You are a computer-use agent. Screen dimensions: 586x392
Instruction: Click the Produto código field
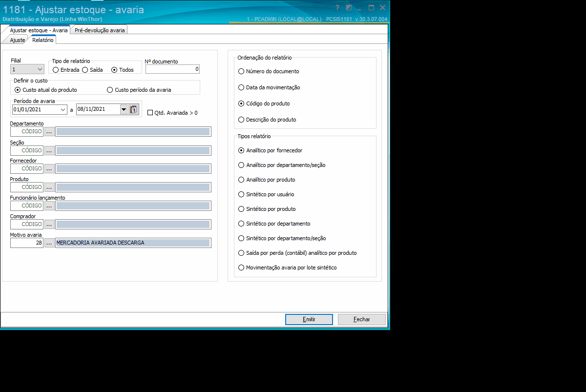27,187
